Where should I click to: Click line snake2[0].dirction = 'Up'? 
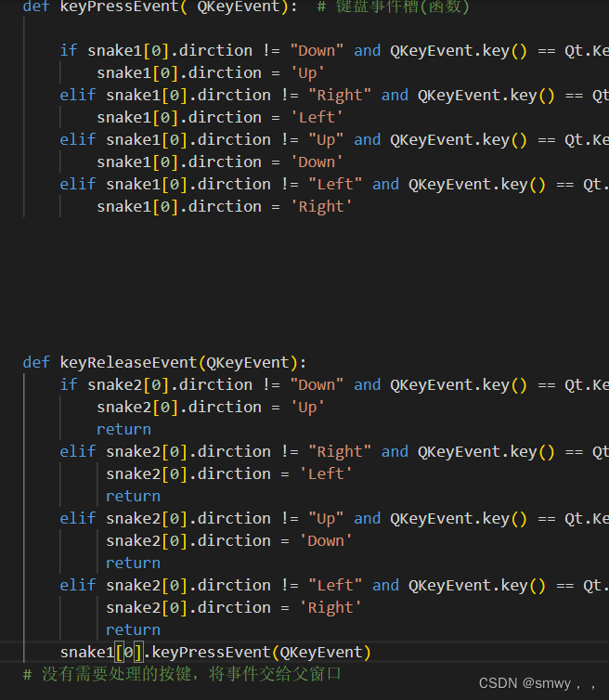click(x=211, y=408)
